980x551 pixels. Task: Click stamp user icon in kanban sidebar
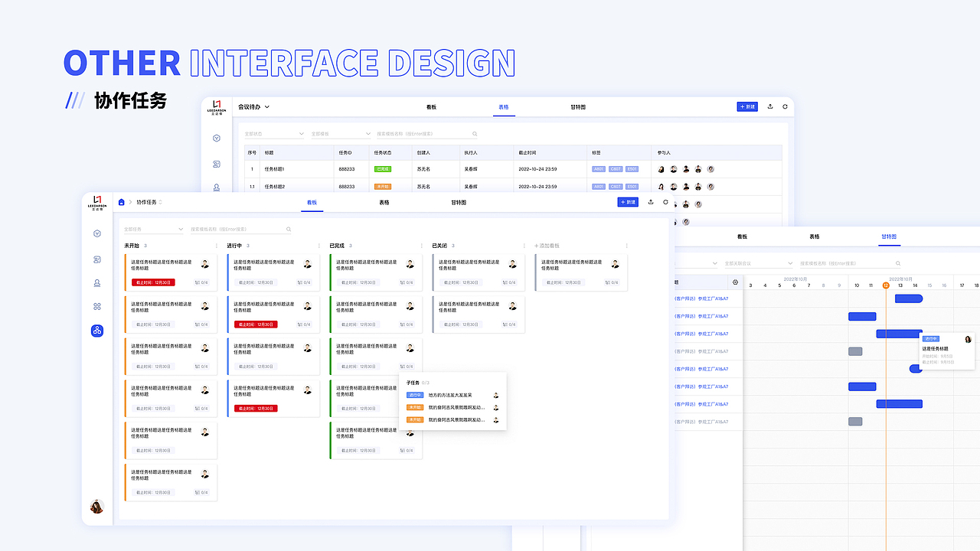tap(97, 283)
